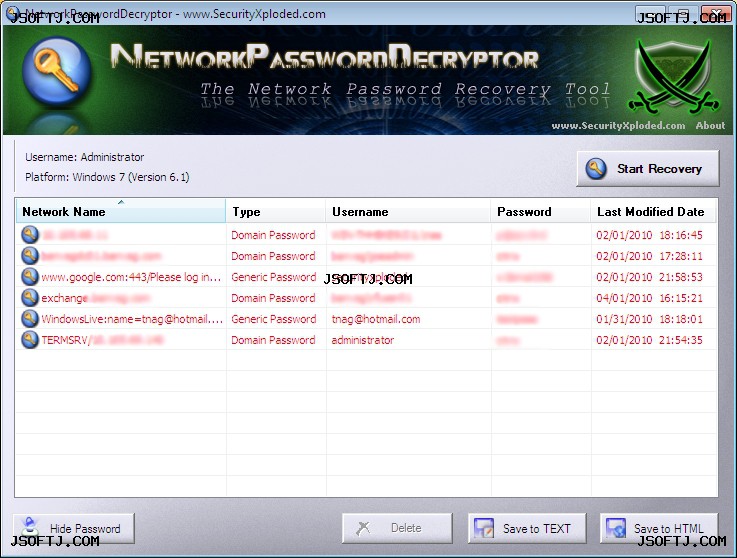Sort by Password column header
The image size is (737, 558).
coord(541,211)
